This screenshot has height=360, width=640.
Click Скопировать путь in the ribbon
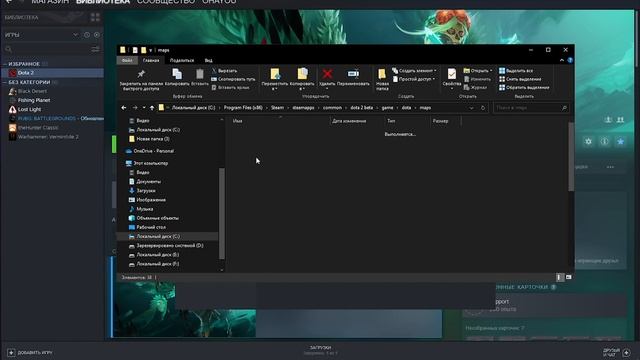point(233,79)
